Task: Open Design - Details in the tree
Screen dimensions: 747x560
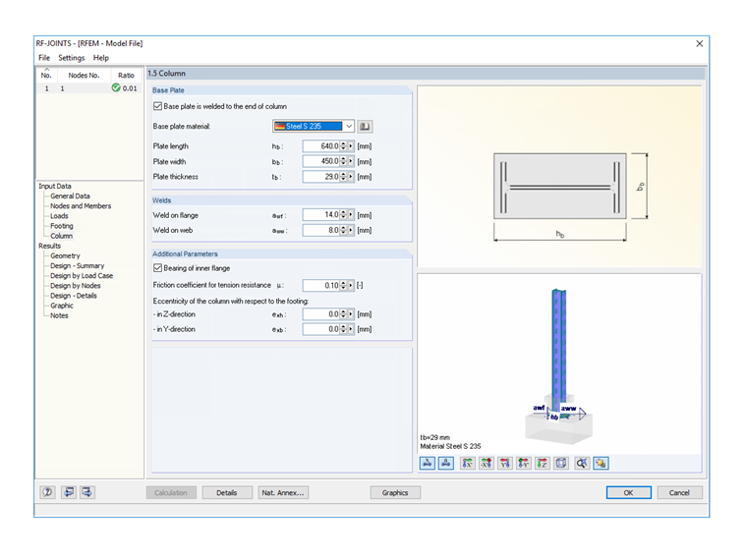Action: point(74,296)
